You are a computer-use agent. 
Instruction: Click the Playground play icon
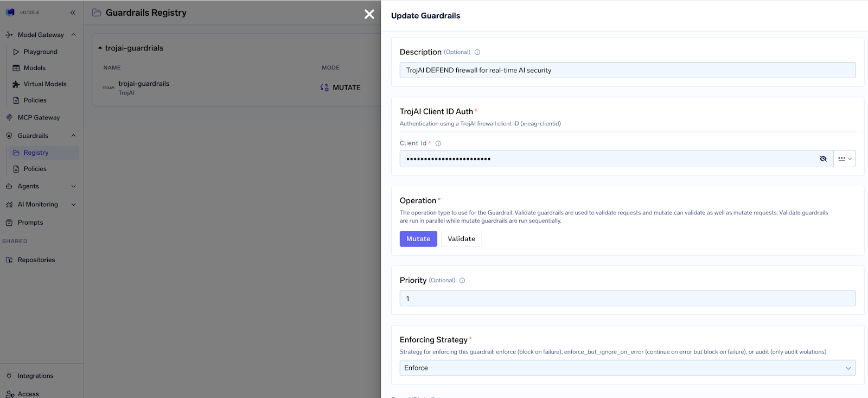click(16, 52)
